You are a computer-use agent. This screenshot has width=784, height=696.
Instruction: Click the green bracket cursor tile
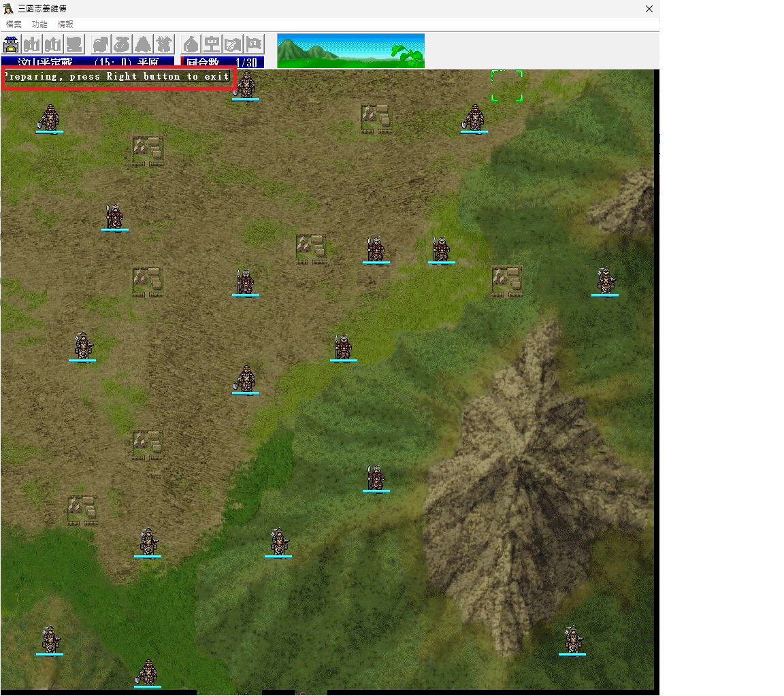pos(507,86)
